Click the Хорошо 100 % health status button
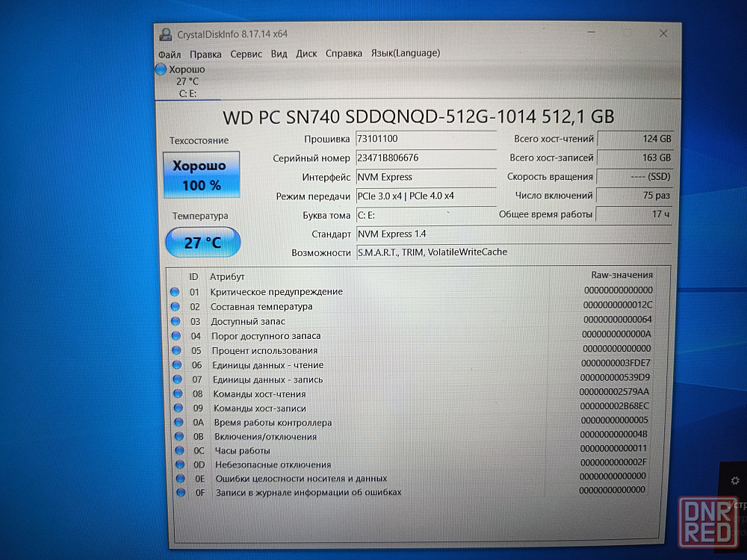 (x=202, y=175)
